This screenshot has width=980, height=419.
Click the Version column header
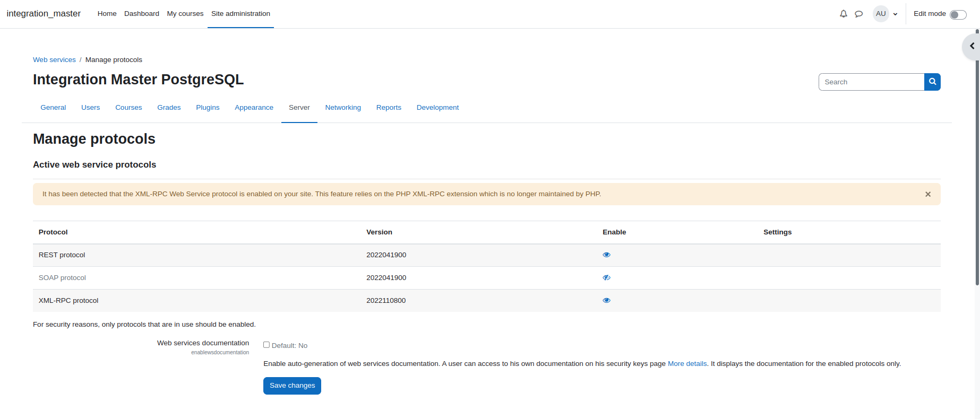(x=379, y=232)
